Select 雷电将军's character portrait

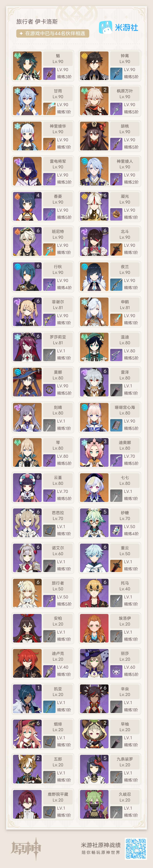27,171
